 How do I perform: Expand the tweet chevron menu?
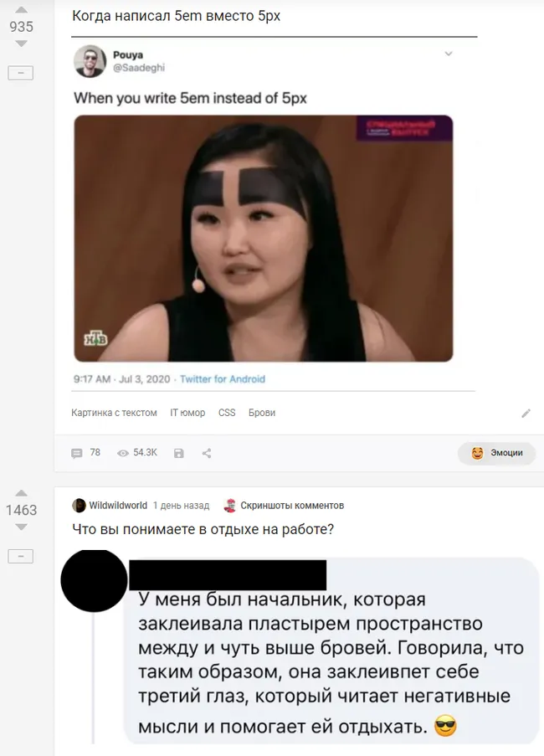point(449,54)
